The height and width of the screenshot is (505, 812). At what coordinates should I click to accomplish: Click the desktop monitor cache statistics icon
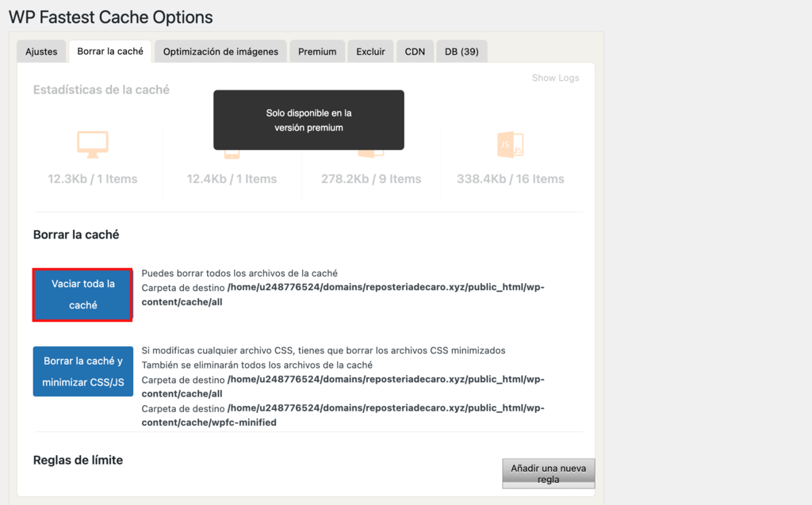point(93,144)
